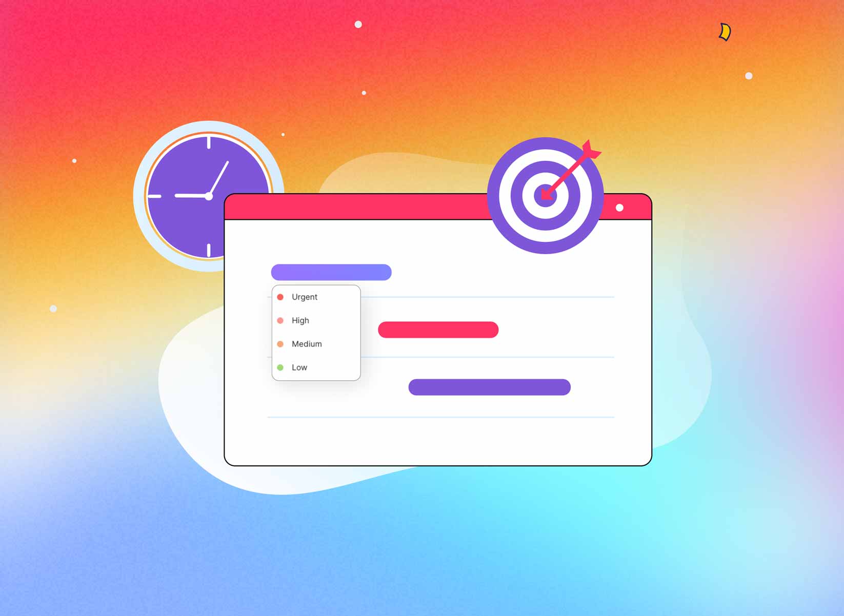Select the Urgent priority option

(304, 297)
